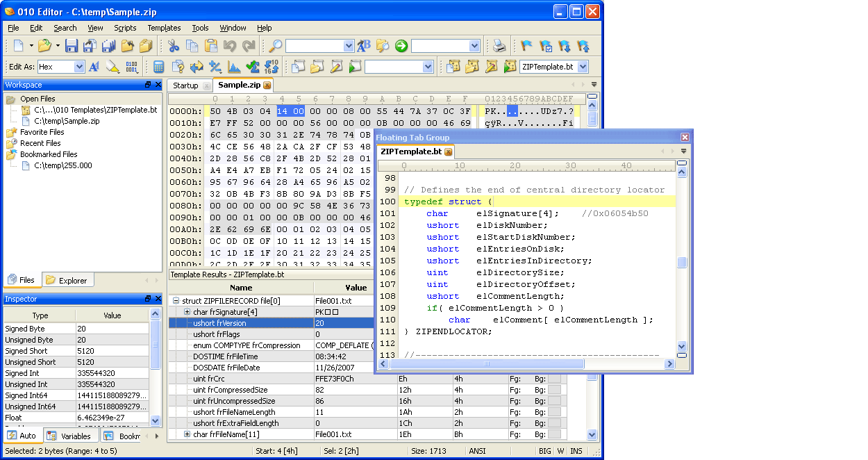Click the Save As toolbar icon
This screenshot has height=460, width=868.
[90, 46]
